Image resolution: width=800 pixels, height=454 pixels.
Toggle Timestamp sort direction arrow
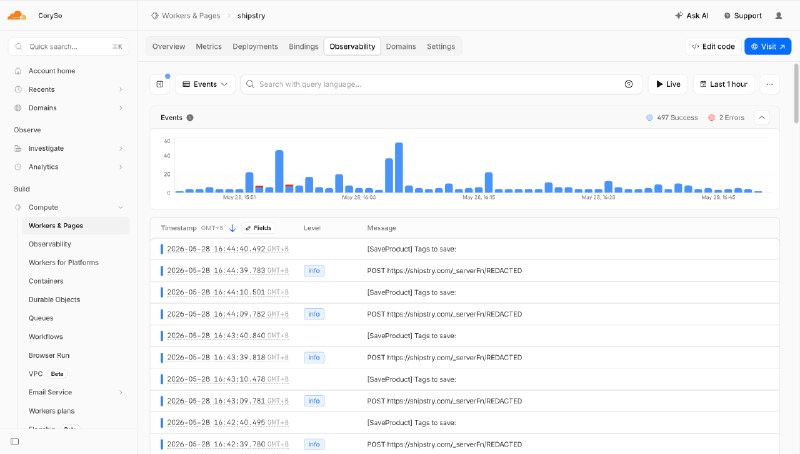tap(232, 228)
